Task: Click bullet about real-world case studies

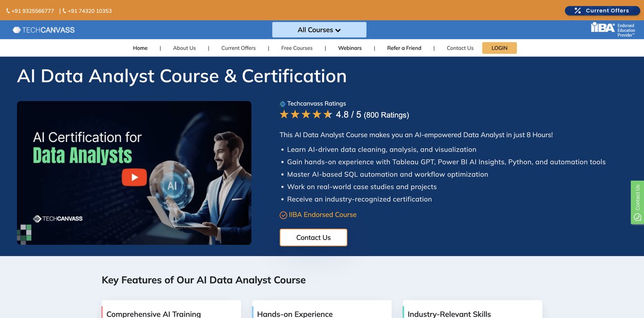Action: (x=362, y=187)
